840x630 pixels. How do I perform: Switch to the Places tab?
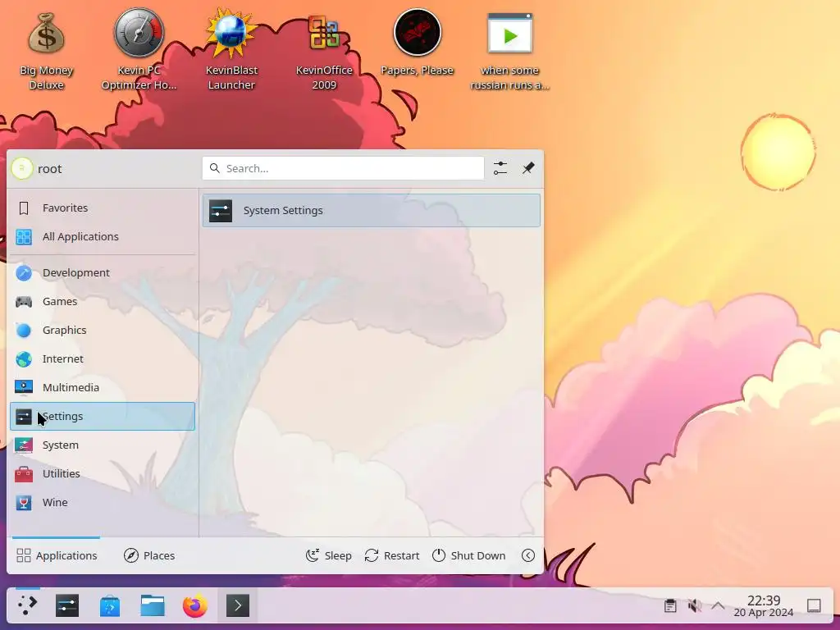point(149,555)
